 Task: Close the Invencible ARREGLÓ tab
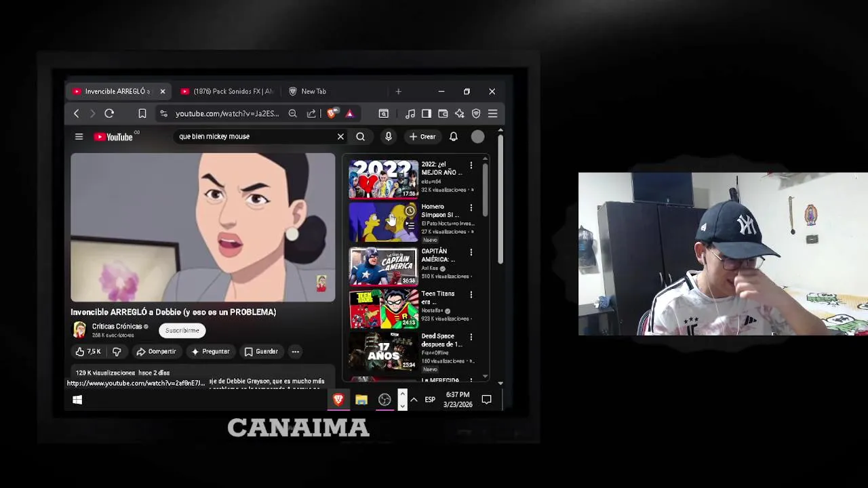pos(163,91)
